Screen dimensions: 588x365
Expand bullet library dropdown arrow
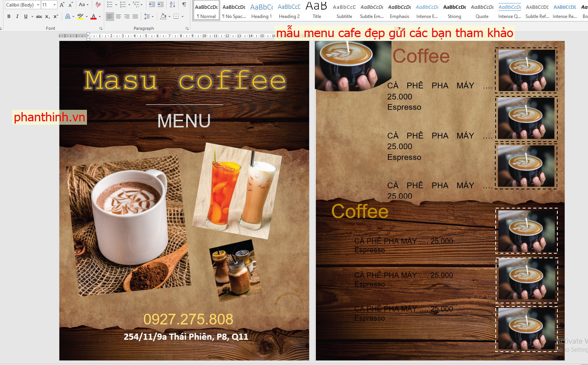pyautogui.click(x=116, y=5)
